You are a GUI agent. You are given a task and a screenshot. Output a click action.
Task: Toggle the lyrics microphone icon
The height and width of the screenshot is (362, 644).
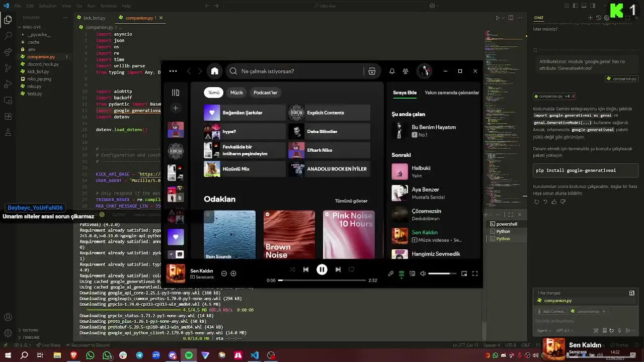(391, 274)
